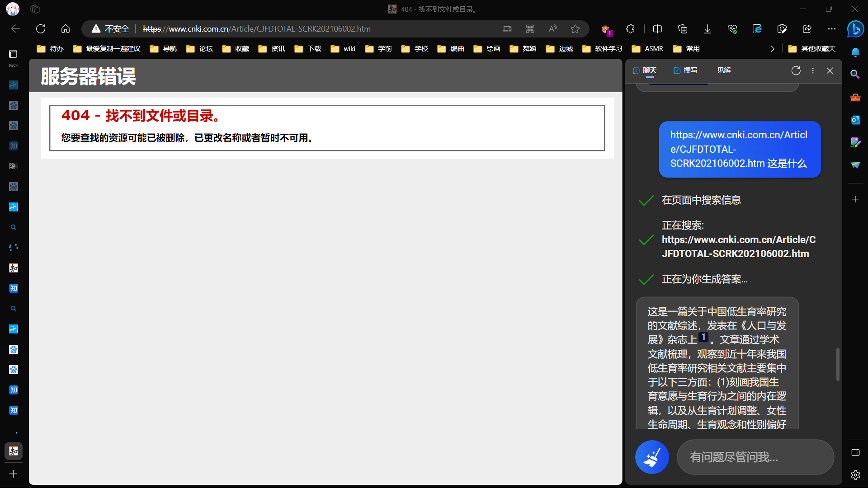Switch to the 见解 tab
868x488 pixels.
[723, 70]
